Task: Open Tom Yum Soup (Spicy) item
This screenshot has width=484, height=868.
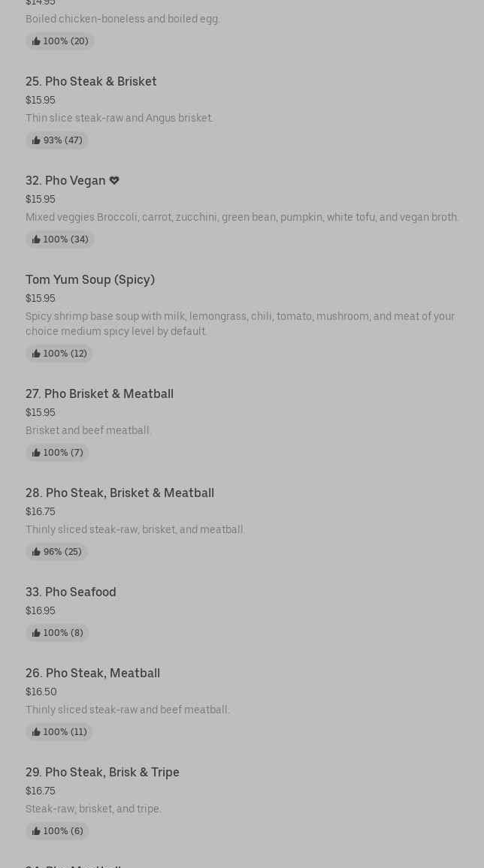Action: point(90,279)
